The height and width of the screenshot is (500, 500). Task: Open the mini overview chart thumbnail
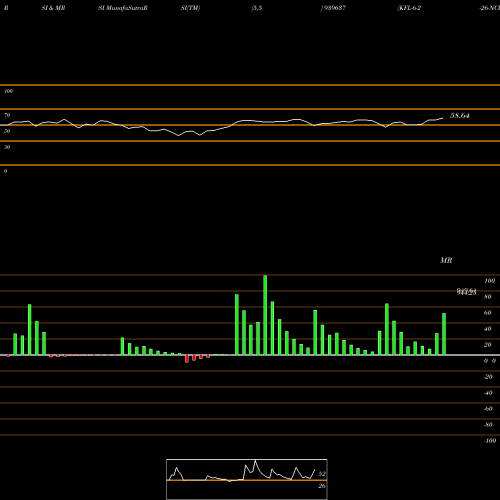click(247, 479)
